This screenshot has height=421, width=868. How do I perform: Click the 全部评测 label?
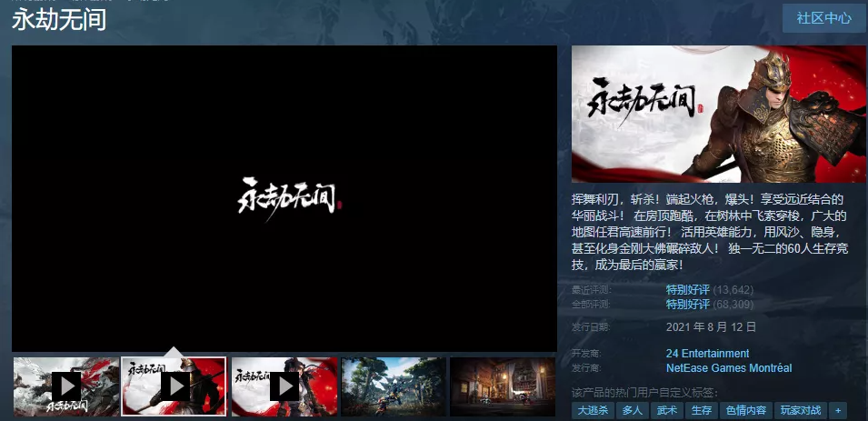(591, 304)
